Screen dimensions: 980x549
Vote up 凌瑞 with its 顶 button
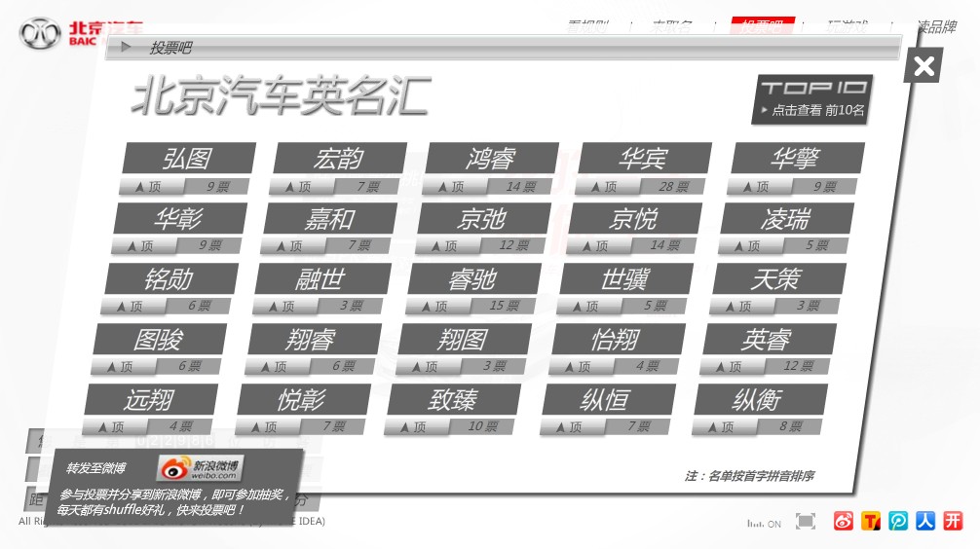pyautogui.click(x=750, y=245)
